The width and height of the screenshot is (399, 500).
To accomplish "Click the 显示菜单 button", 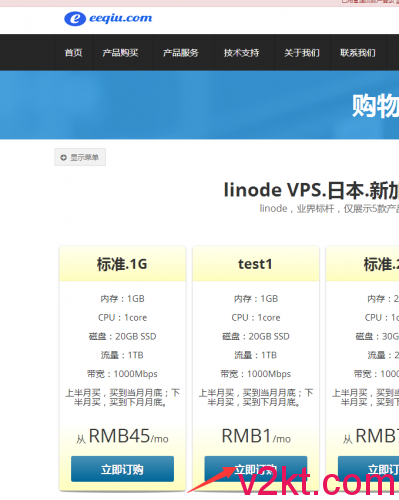I will click(80, 157).
